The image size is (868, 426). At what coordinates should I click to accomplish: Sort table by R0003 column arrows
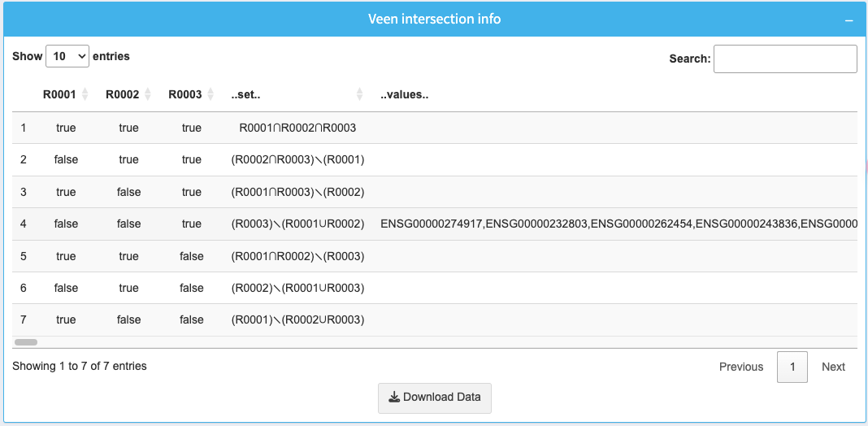(x=210, y=95)
